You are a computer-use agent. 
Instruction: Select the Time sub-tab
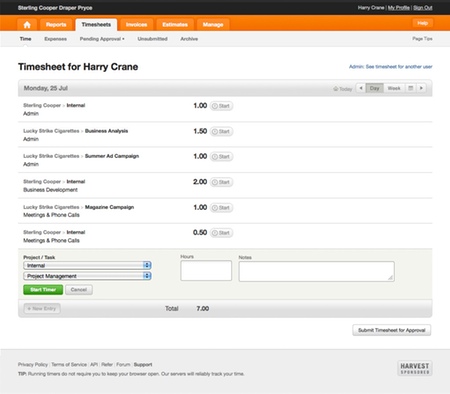pyautogui.click(x=25, y=39)
